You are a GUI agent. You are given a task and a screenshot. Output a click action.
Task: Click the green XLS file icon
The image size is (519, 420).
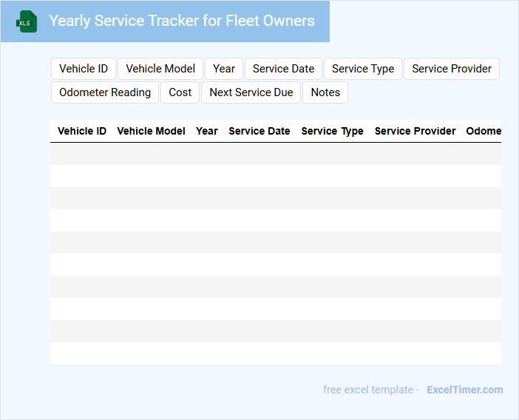[27, 21]
